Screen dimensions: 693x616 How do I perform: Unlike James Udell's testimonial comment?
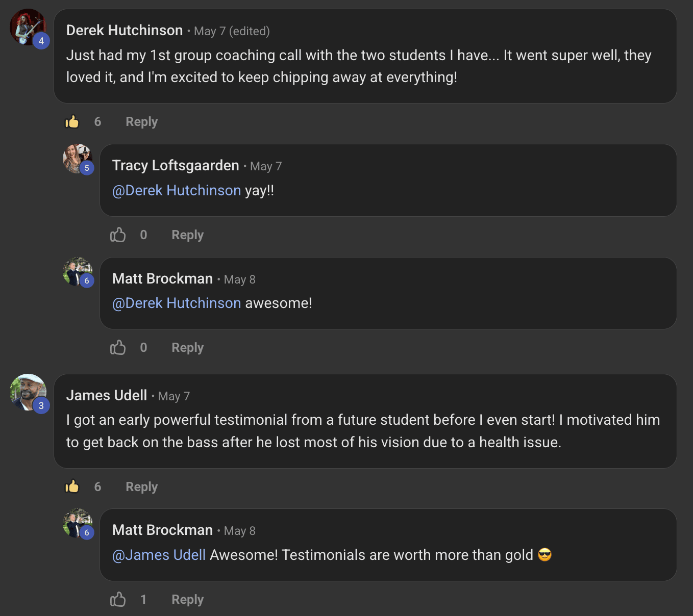click(72, 487)
